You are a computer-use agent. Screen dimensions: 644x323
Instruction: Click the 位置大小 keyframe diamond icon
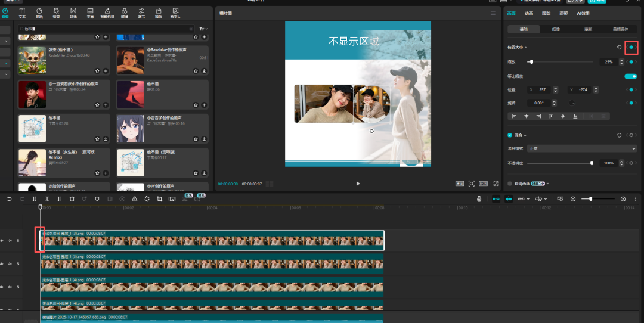[631, 47]
